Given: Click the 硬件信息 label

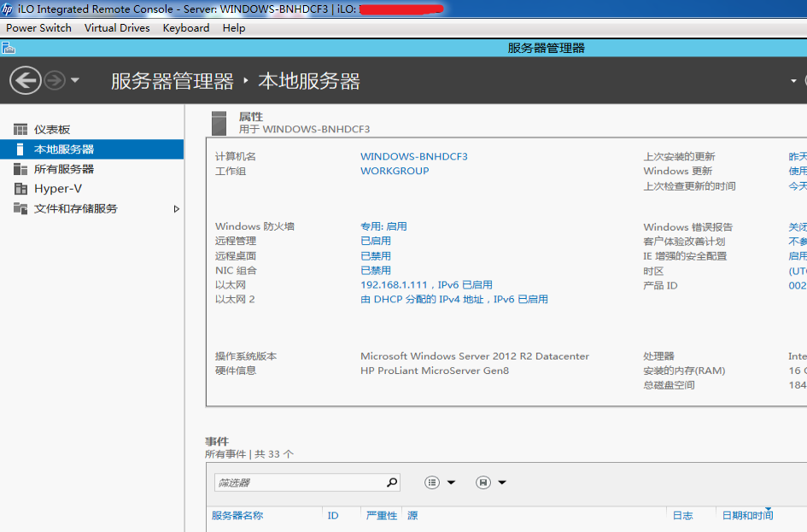Looking at the screenshot, I should click(235, 371).
